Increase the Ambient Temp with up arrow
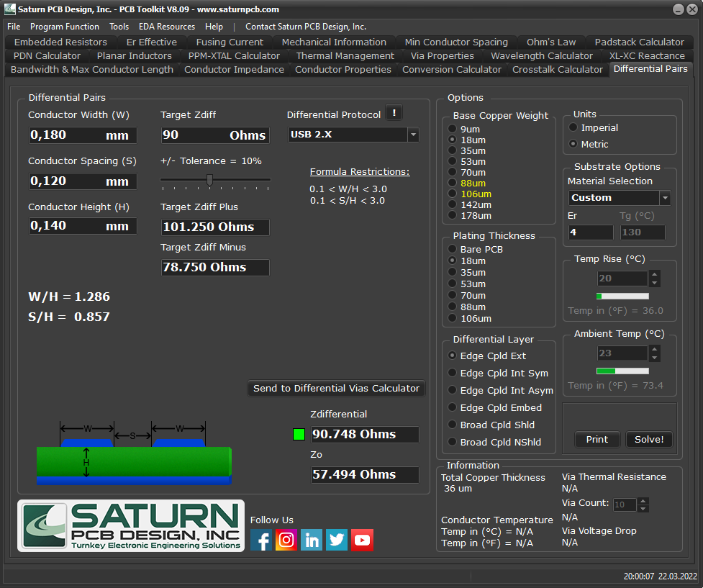 (655, 349)
